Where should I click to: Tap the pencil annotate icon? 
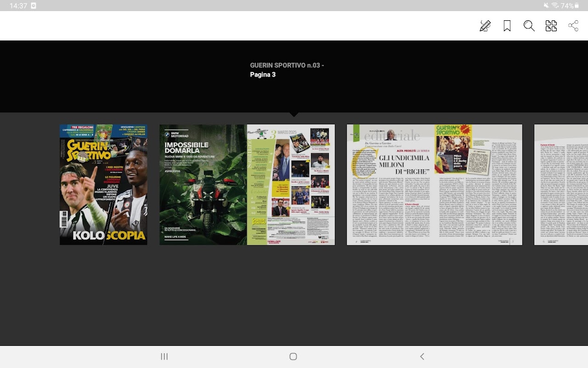pyautogui.click(x=485, y=26)
